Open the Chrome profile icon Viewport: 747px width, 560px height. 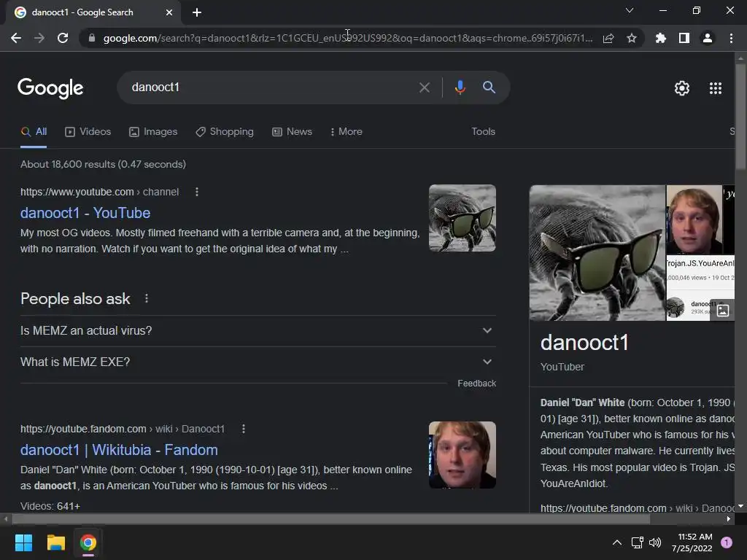(708, 38)
